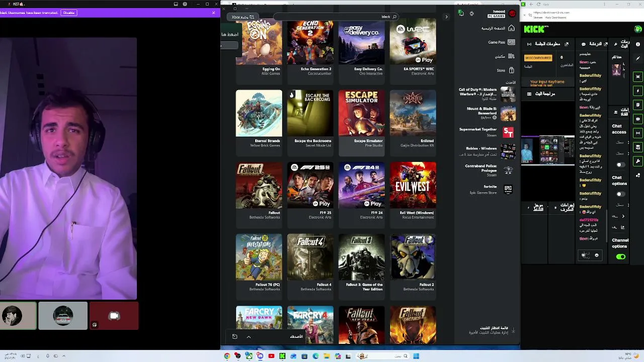Open the Supermarket Together recent game icon
Image resolution: width=644 pixels, height=362 pixels.
click(x=508, y=132)
